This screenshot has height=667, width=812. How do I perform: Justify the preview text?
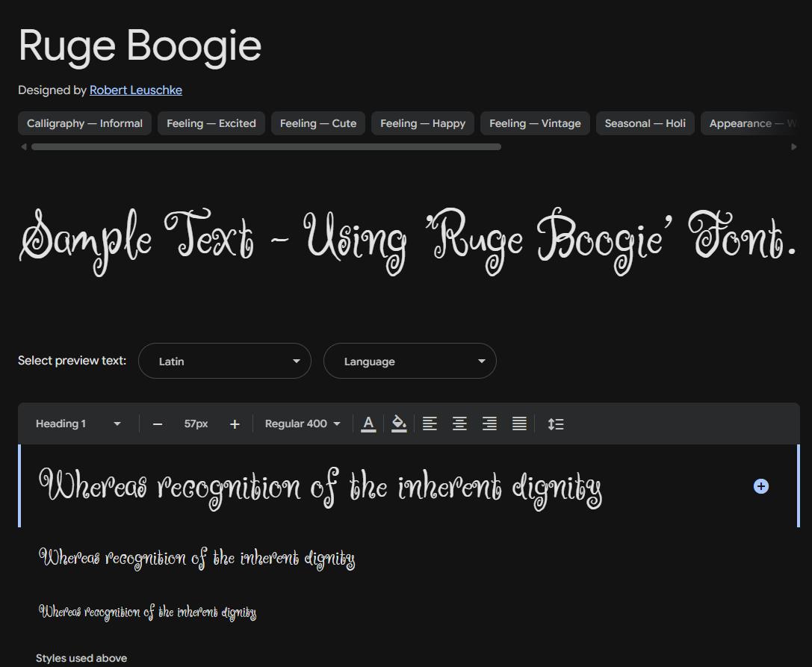[519, 424]
